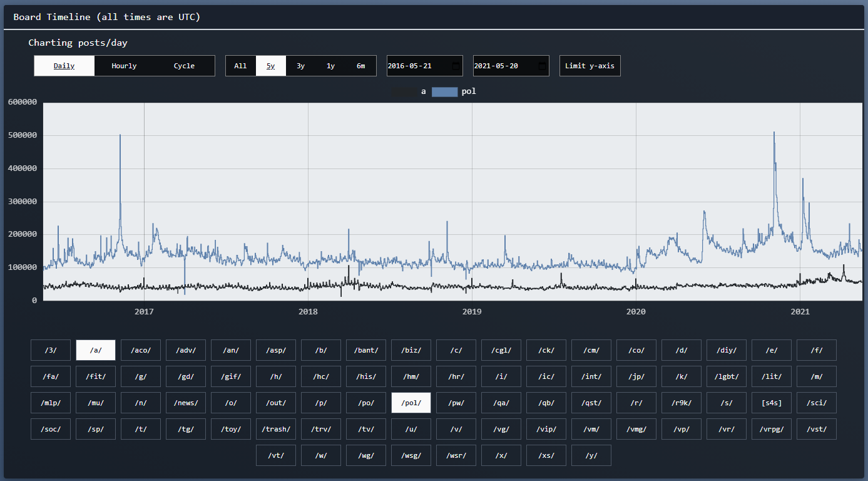Open the start date calendar picker icon
868x481 pixels.
[x=456, y=66]
